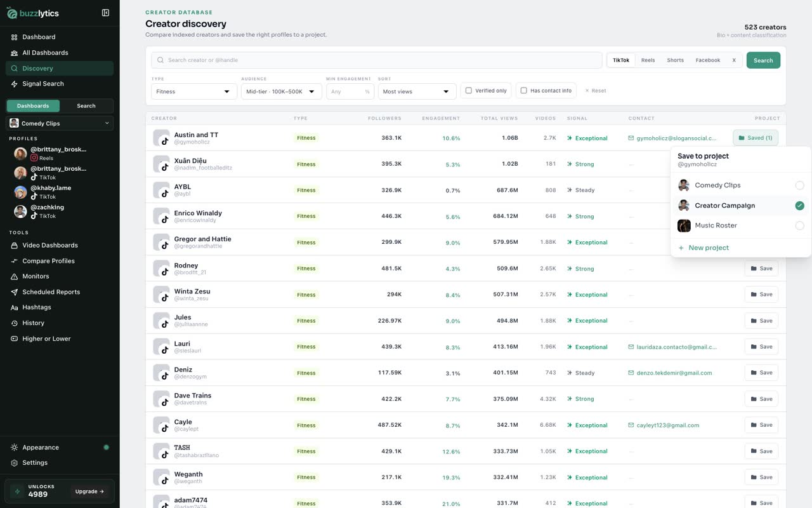
Task: Uncheck Creator Campaign project
Action: coord(799,206)
